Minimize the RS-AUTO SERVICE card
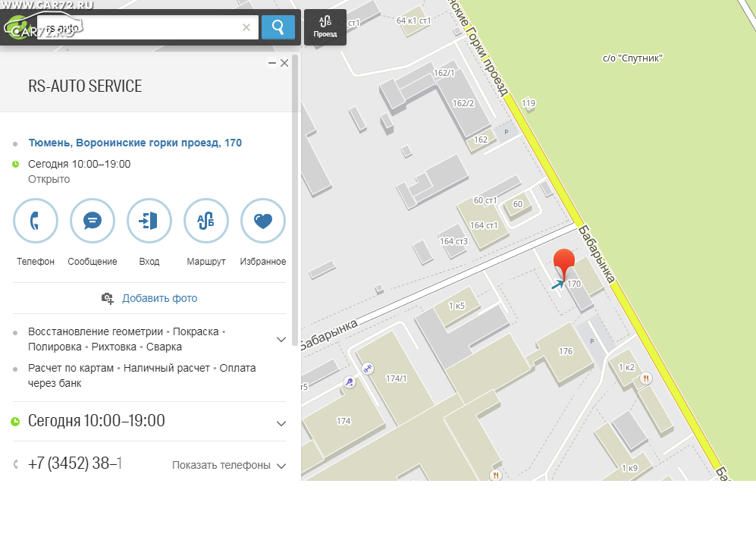The width and height of the screenshot is (756, 537). 272,63
